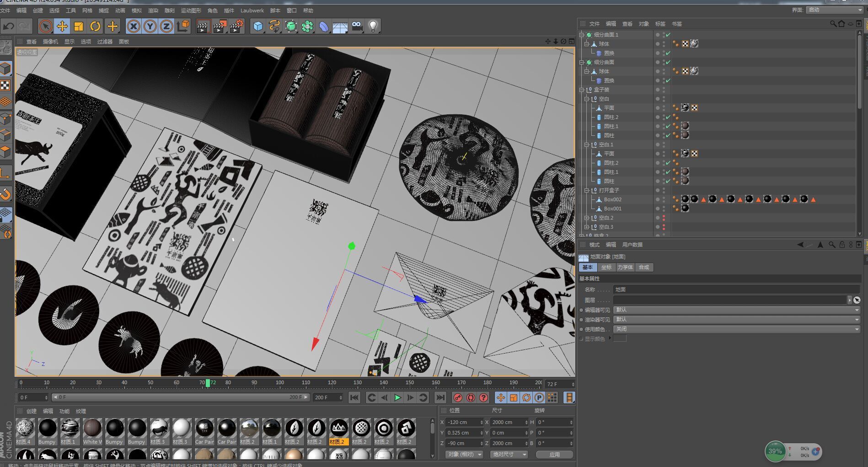Select the Box001 object in tree
Viewport: 868px width, 467px height.
tap(612, 209)
